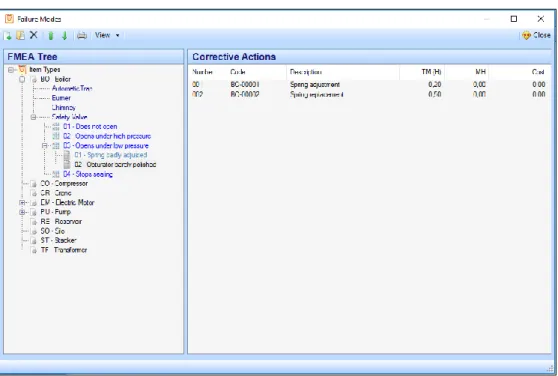Viewport: 558px width, 376px height.
Task: Expand the PU - Pump node
Action: (22, 212)
